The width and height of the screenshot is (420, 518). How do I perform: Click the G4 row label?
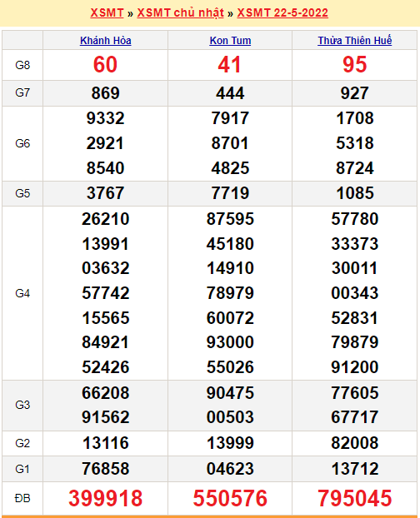click(x=22, y=293)
